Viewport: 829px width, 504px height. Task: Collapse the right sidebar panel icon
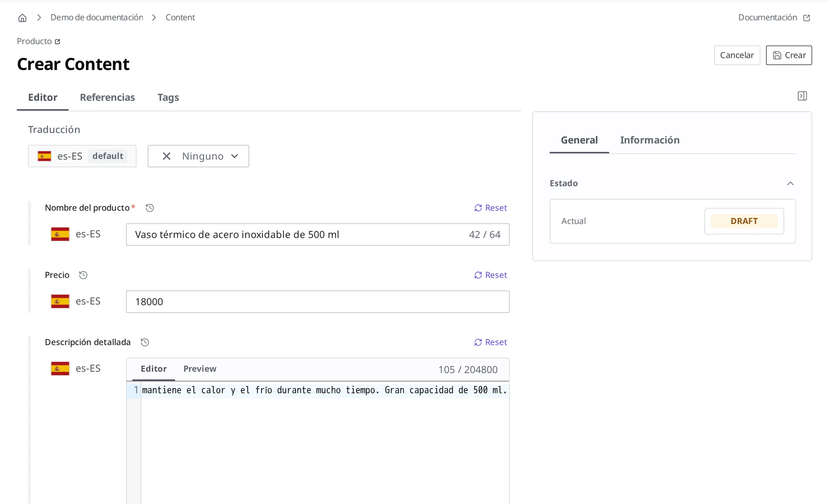[x=802, y=96]
